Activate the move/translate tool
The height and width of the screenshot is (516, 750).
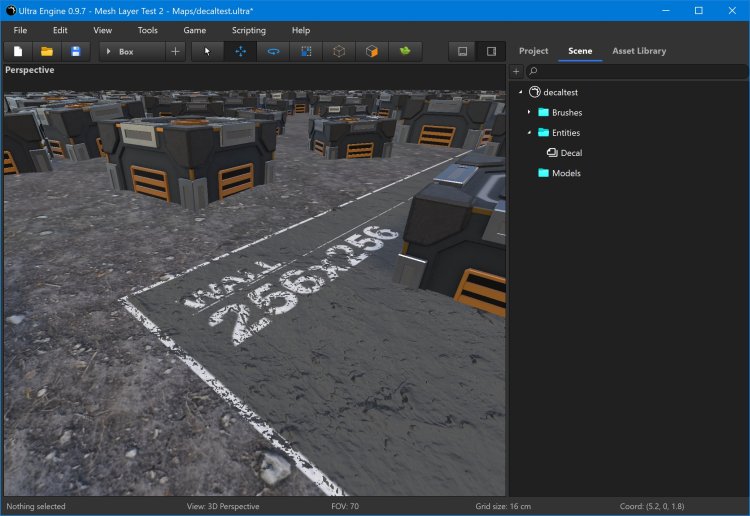click(x=240, y=51)
